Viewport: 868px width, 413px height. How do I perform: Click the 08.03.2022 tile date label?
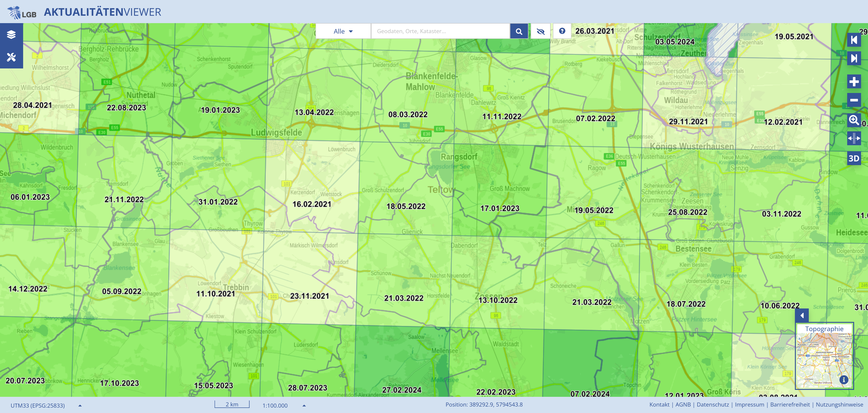[408, 115]
